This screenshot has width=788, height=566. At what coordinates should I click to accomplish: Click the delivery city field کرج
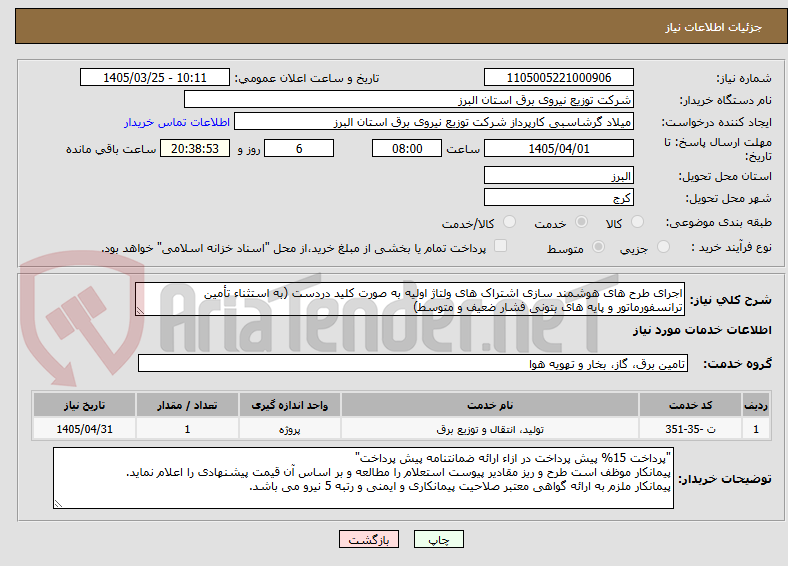click(559, 197)
